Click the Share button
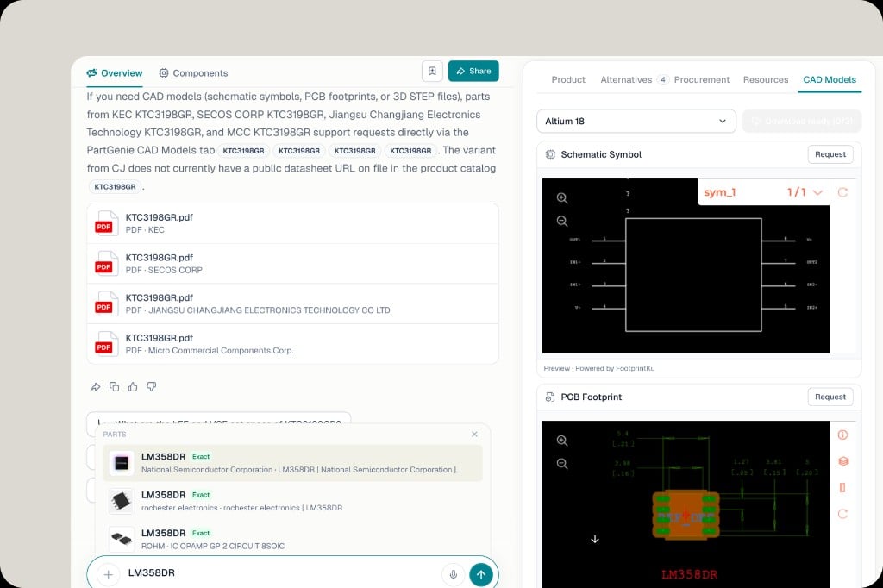The width and height of the screenshot is (883, 588). [473, 71]
